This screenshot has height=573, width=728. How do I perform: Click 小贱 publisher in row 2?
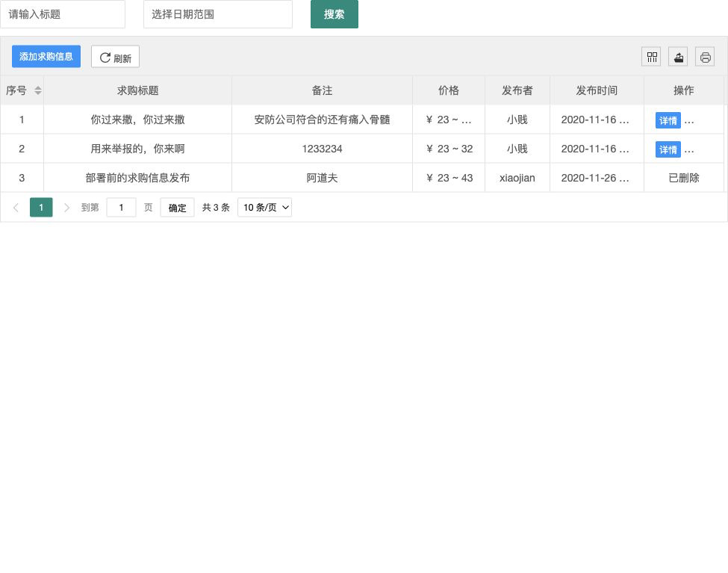(517, 149)
